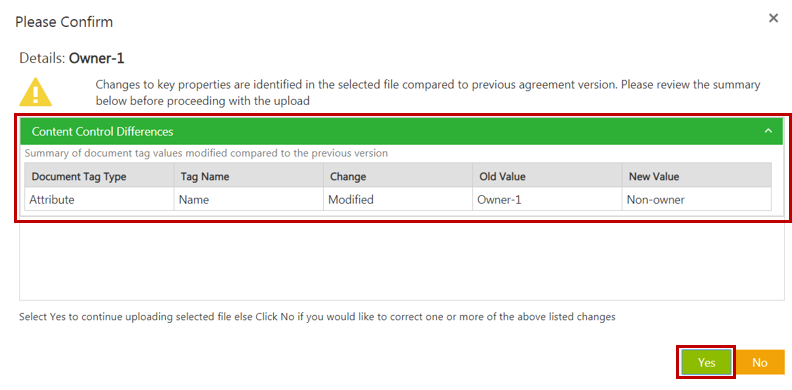This screenshot has height=390, width=792.
Task: Click the summary of document tag values text
Action: point(206,153)
